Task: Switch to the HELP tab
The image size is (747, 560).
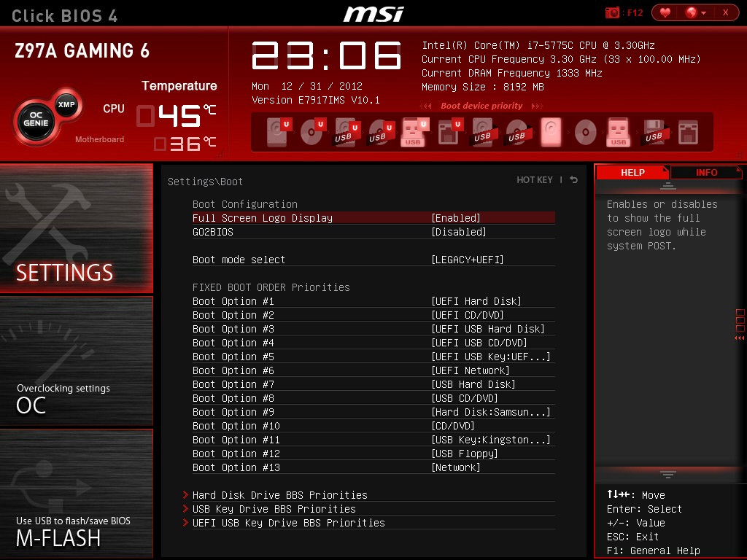Action: pyautogui.click(x=632, y=172)
